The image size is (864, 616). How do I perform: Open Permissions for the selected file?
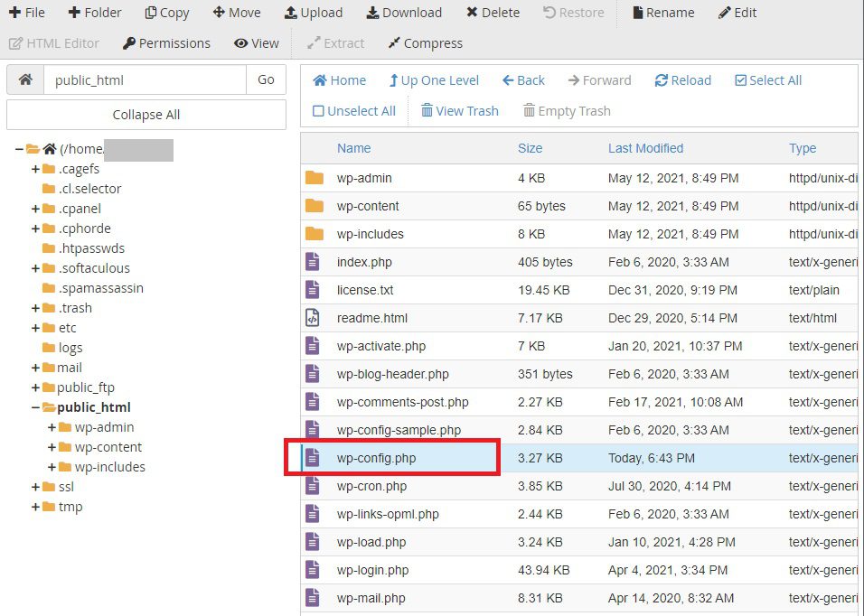(166, 43)
